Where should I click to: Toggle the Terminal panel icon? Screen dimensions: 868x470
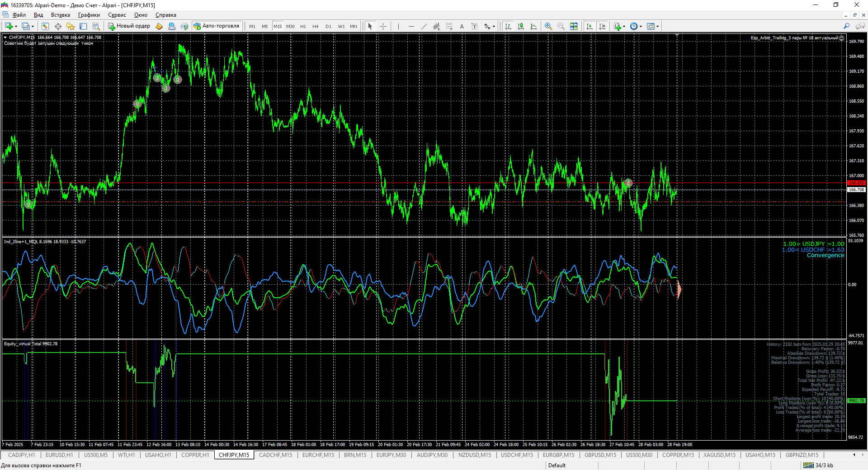pos(83,26)
